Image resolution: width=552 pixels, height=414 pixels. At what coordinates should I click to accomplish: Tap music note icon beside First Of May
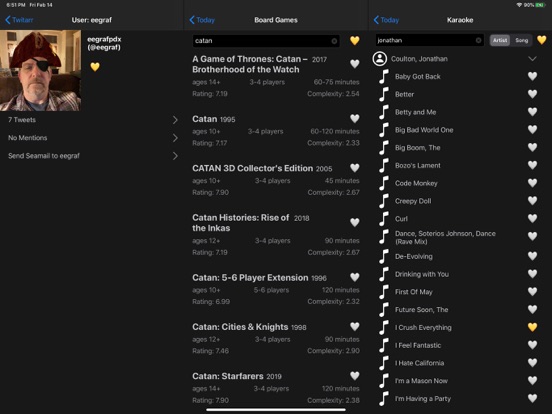tap(384, 292)
